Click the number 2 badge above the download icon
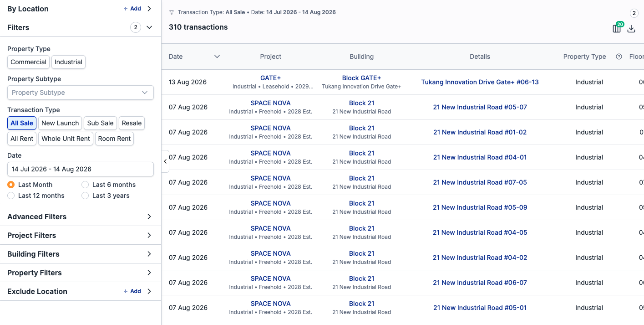Viewport: 644px width, 325px height. pos(634,13)
